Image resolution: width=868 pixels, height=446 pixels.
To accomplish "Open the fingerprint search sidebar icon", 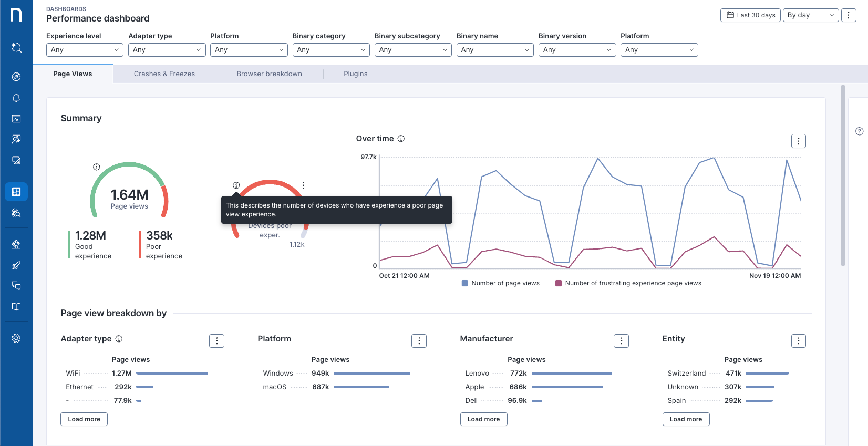I will (x=16, y=213).
